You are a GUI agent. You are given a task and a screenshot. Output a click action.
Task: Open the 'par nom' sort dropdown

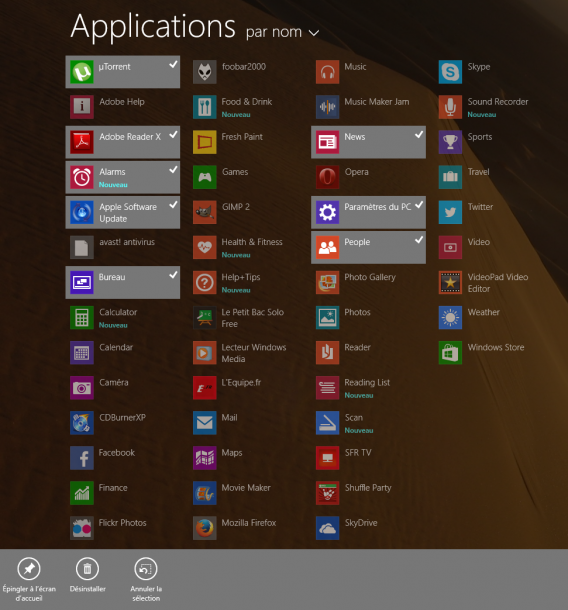pyautogui.click(x=282, y=32)
